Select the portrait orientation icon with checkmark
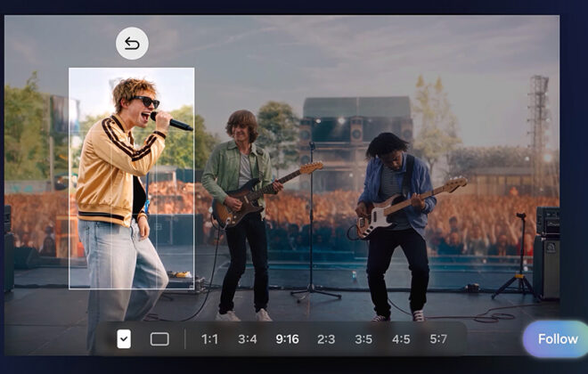Screen dimensions: 588x374 [x=124, y=339]
